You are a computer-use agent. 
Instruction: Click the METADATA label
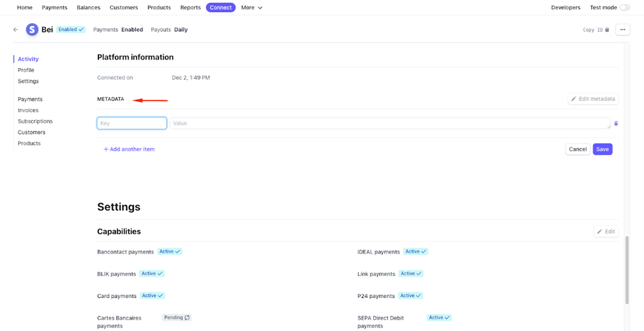(x=110, y=100)
